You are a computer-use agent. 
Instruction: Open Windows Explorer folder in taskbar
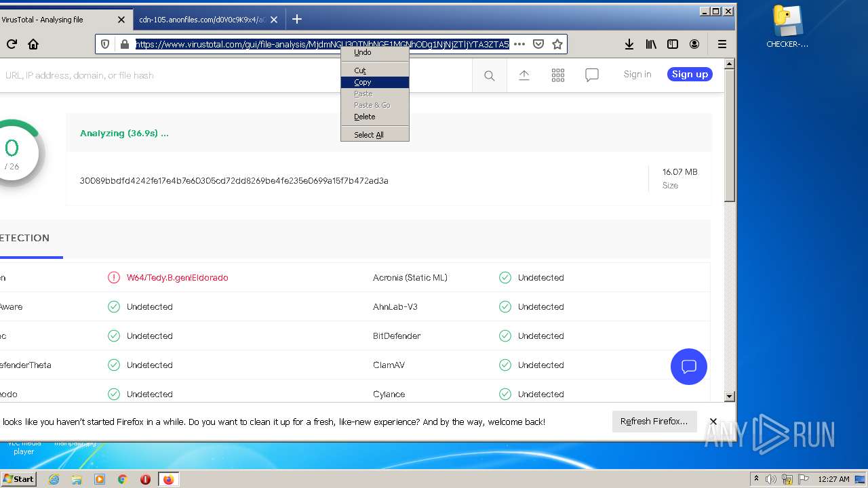[77, 479]
